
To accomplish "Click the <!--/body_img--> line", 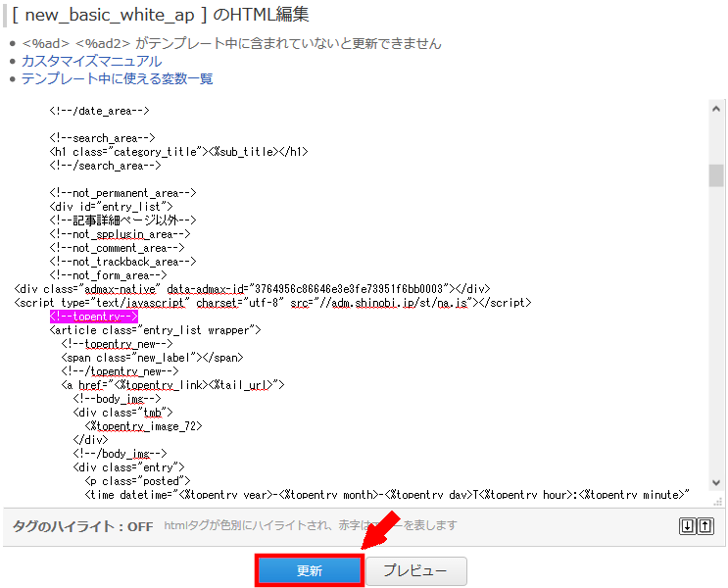I will coord(120,454).
